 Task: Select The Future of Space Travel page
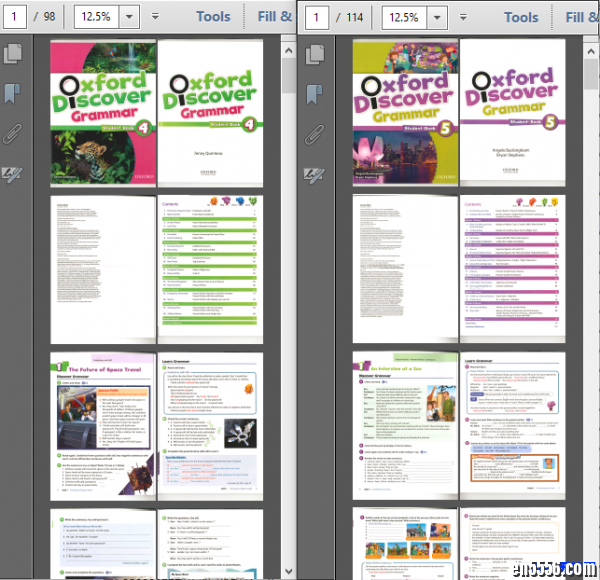pos(103,427)
